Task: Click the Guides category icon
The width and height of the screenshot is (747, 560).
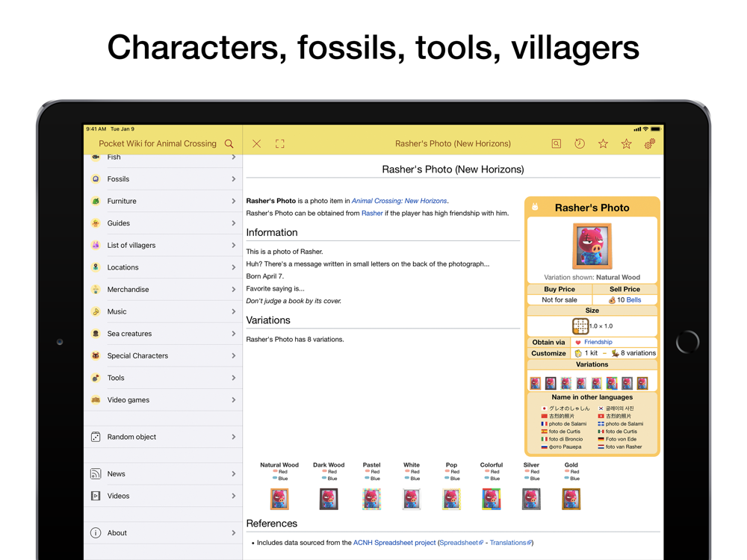Action: point(96,223)
